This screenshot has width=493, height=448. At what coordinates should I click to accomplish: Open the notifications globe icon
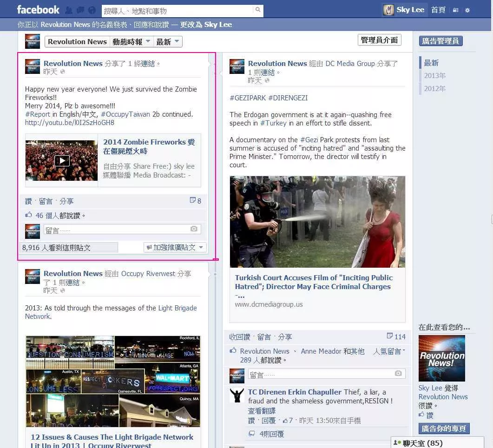pyautogui.click(x=92, y=10)
